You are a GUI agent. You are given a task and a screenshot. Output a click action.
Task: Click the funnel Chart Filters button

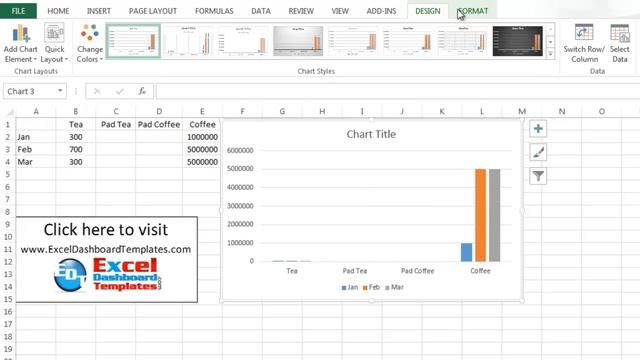point(538,176)
